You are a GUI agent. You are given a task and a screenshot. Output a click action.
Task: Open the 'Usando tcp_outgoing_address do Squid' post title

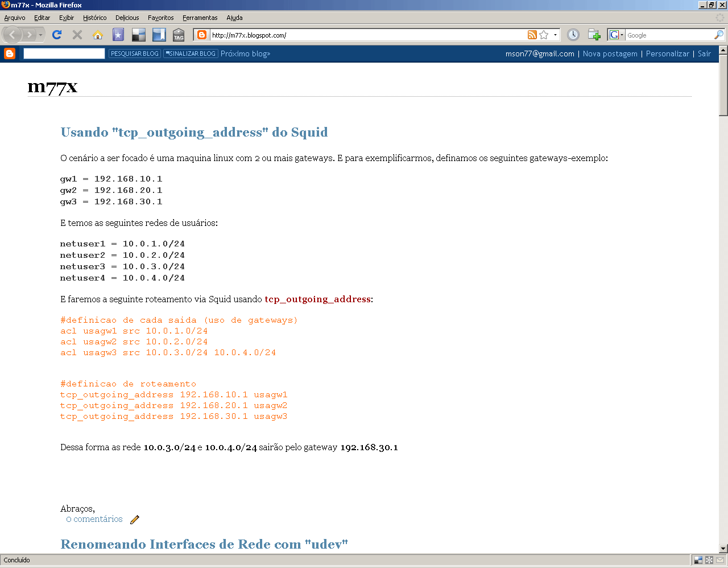[x=194, y=132]
